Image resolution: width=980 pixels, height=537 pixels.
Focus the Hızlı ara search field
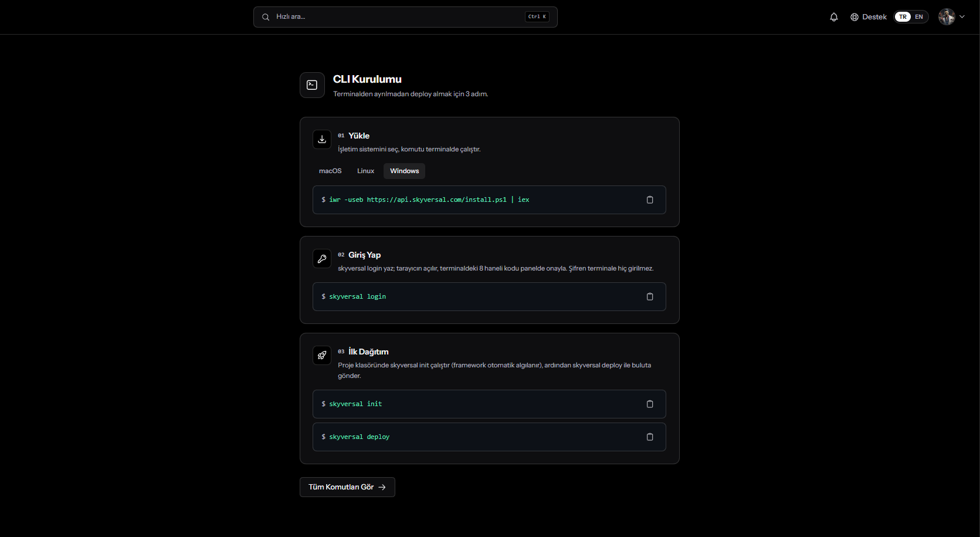pos(405,17)
